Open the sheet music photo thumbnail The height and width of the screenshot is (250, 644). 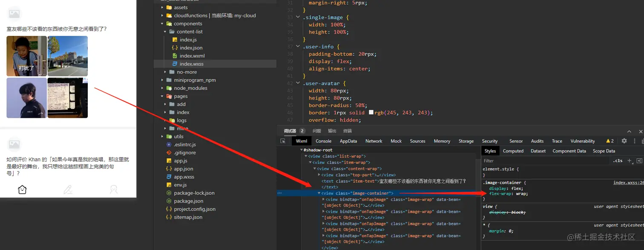pos(68,98)
